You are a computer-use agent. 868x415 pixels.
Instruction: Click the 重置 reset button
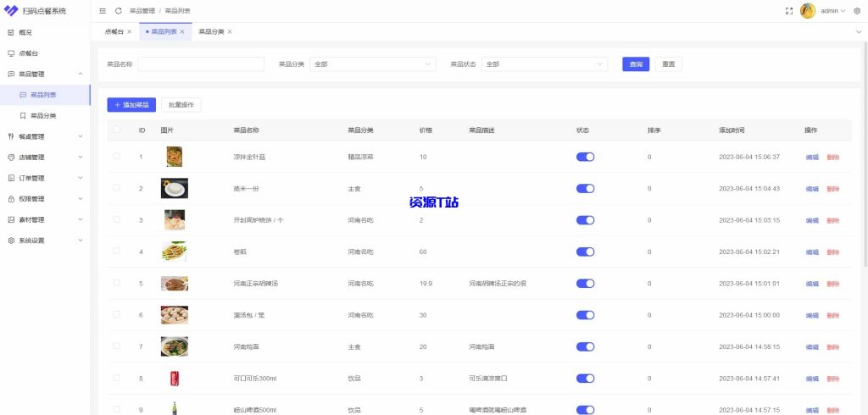pos(669,64)
